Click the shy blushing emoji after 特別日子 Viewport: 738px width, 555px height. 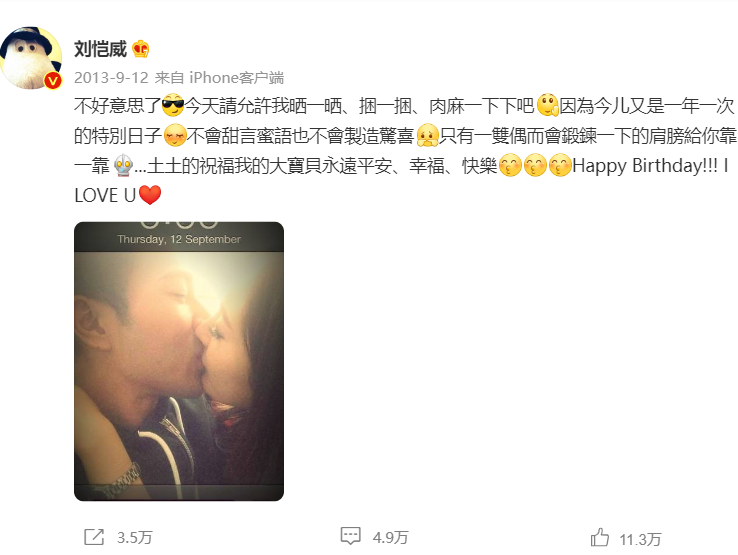175,136
